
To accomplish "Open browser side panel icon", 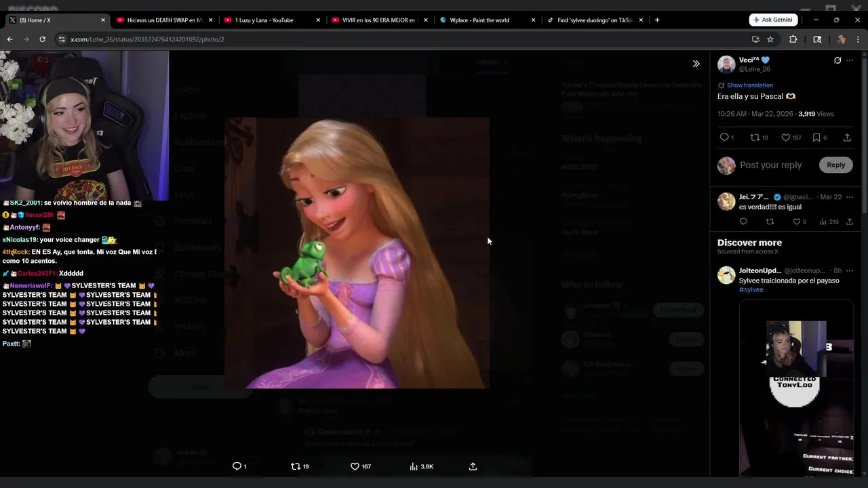I will click(817, 39).
